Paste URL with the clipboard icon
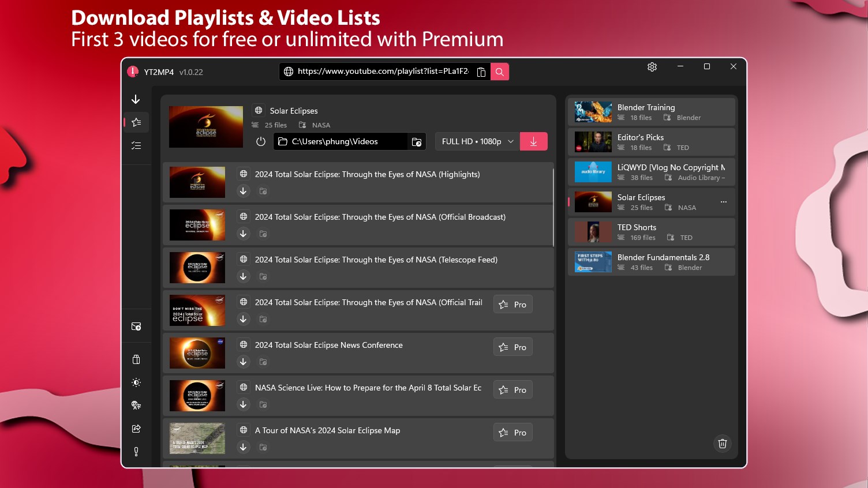 481,72
